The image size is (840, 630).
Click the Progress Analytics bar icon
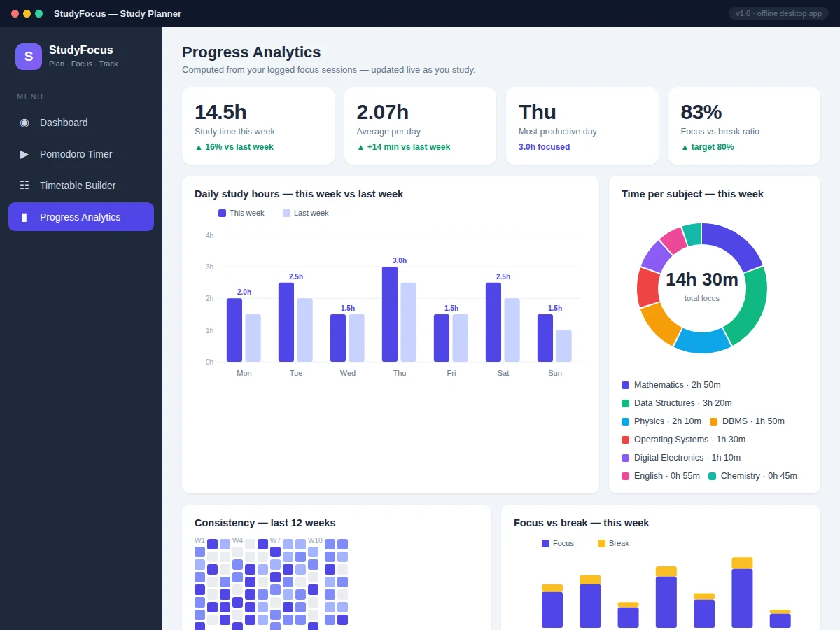click(24, 217)
